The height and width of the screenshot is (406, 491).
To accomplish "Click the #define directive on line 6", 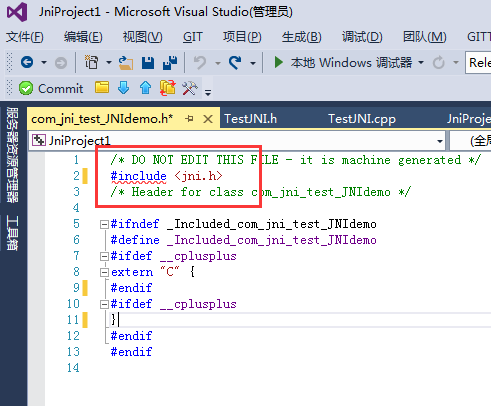I will 135,240.
